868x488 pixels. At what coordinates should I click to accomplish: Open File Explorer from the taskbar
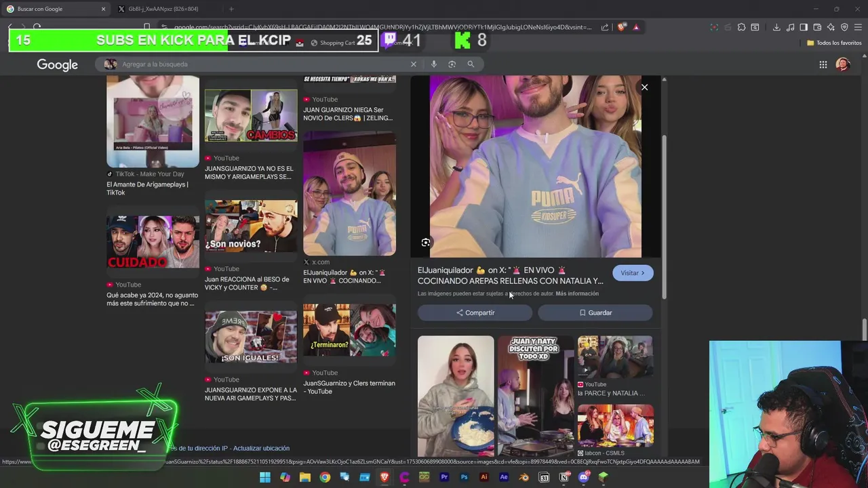(305, 477)
